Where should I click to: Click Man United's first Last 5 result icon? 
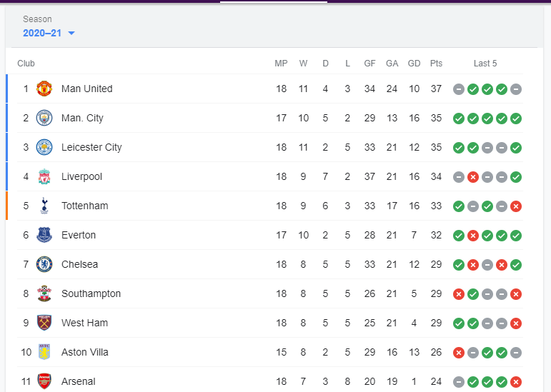click(x=459, y=89)
